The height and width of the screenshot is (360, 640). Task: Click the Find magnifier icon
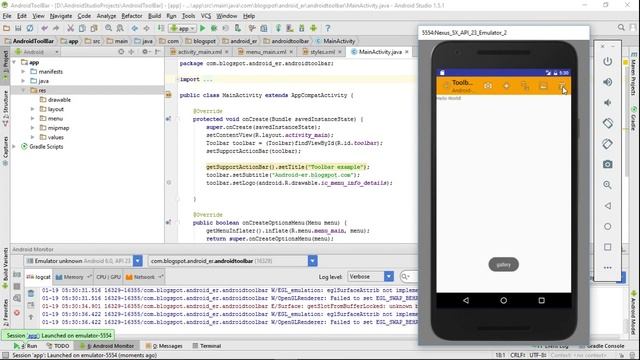[108, 28]
